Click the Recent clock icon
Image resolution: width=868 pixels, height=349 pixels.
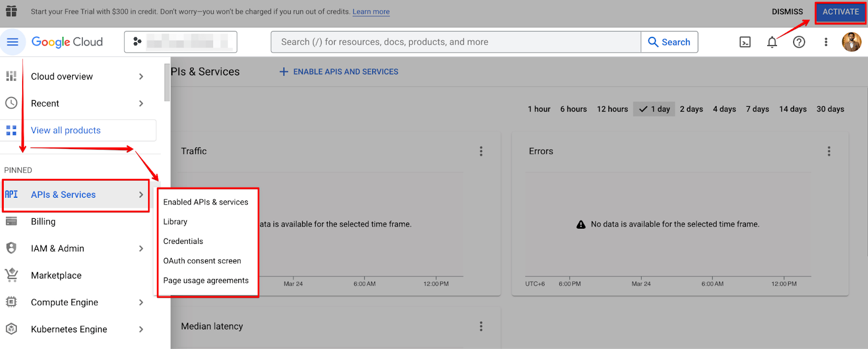click(x=11, y=103)
